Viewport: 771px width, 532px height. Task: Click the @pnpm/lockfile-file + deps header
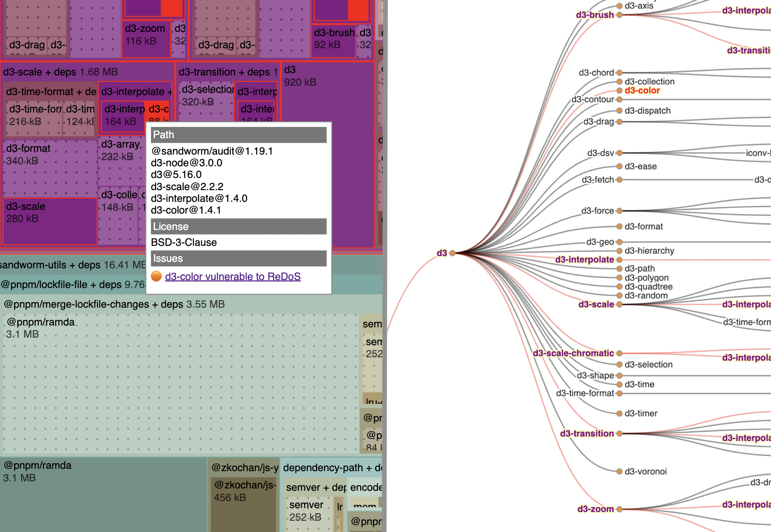(73, 285)
